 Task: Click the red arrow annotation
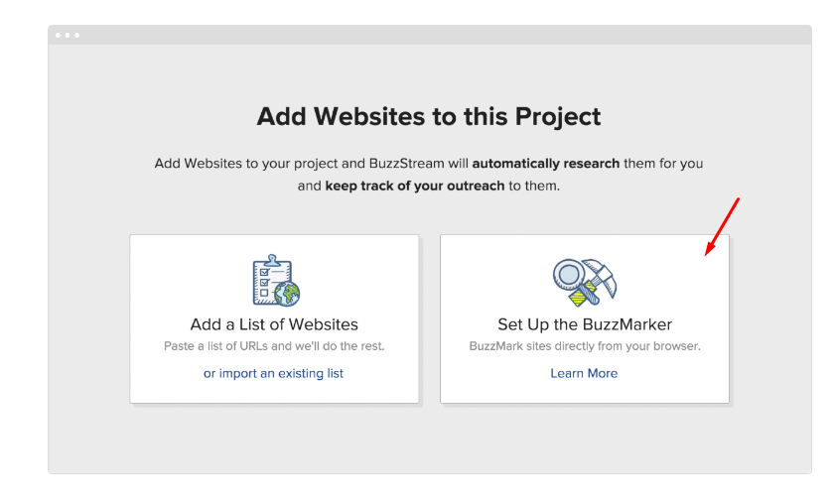722,227
